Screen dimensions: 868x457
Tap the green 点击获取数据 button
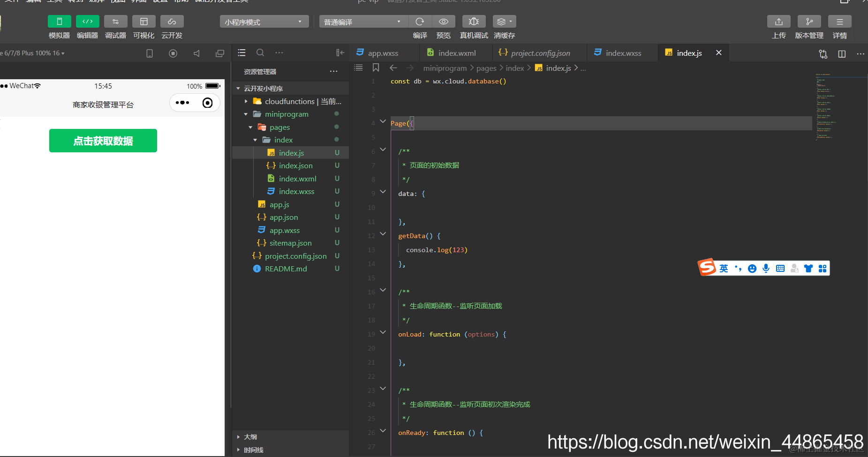coord(103,141)
